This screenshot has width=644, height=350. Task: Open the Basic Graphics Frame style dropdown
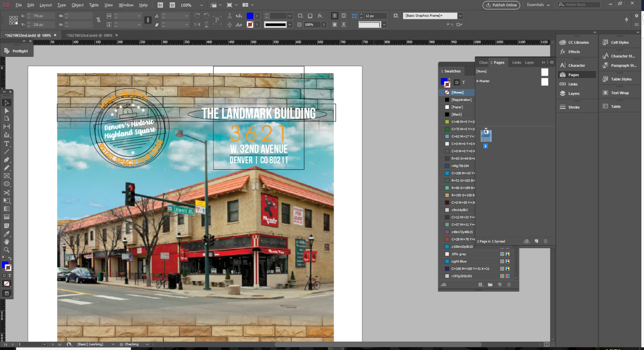point(461,16)
